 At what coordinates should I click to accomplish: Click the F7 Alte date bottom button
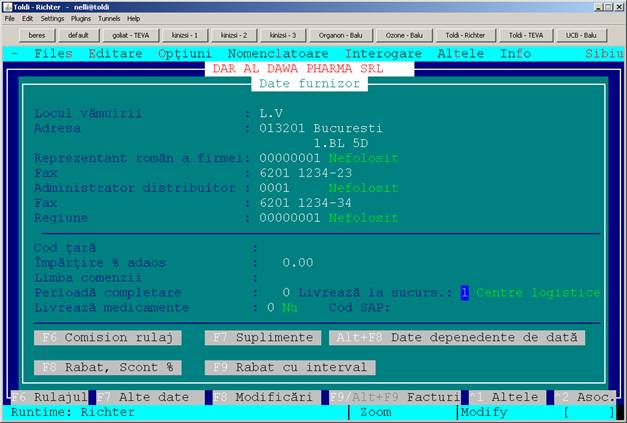(x=150, y=397)
